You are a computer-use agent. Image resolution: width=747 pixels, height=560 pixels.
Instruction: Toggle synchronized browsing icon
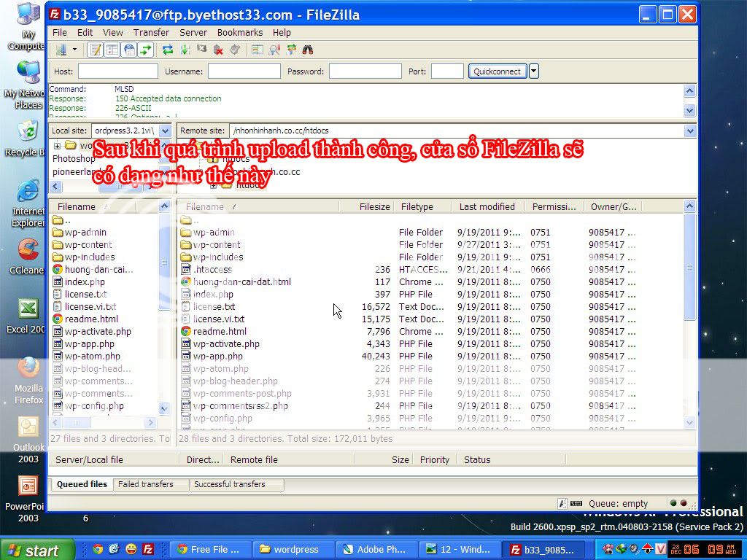[290, 50]
